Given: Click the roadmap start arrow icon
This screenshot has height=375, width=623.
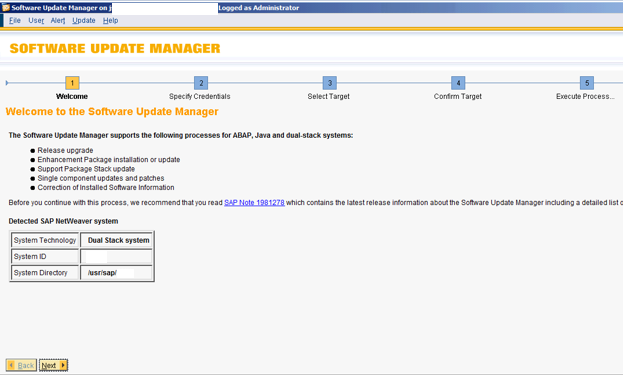Looking at the screenshot, I should 7,83.
